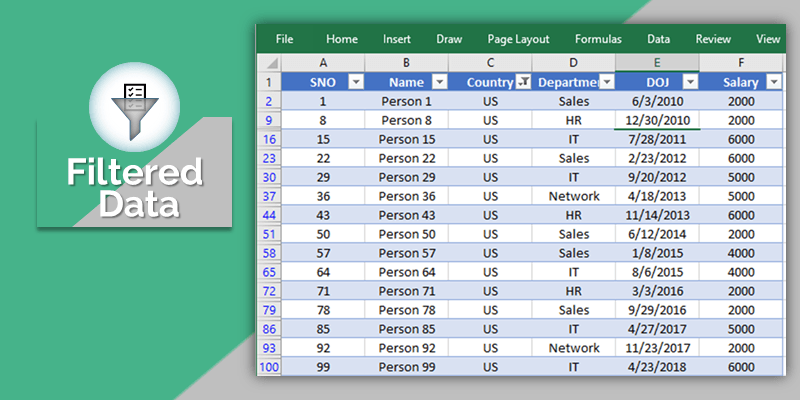Screen dimensions: 800x400
Task: Open the File menu tab
Action: 284,39
